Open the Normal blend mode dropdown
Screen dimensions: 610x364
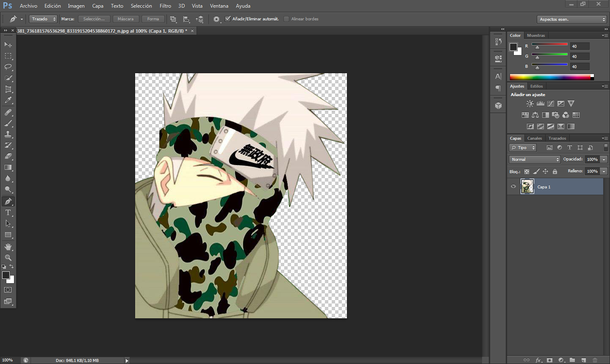click(x=535, y=160)
